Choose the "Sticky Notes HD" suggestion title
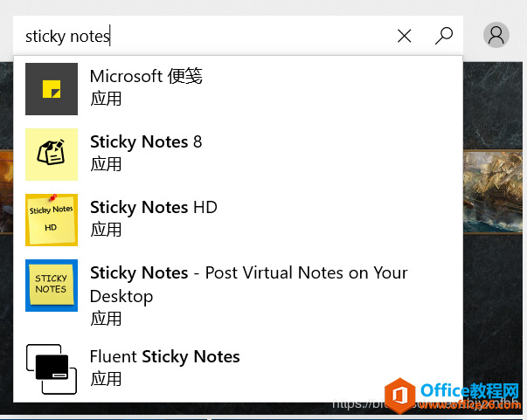527x420 pixels. click(x=153, y=207)
